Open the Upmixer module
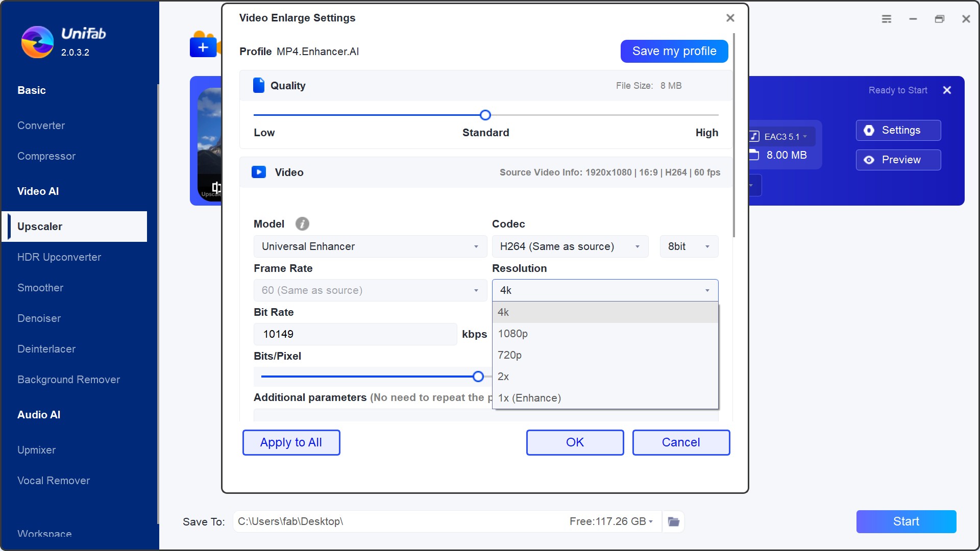 [36, 450]
